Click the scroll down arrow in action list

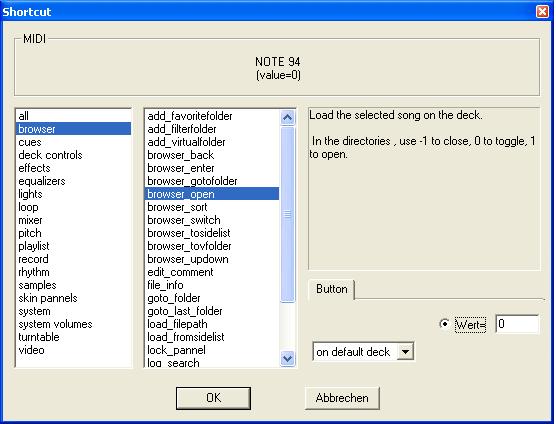pos(288,358)
